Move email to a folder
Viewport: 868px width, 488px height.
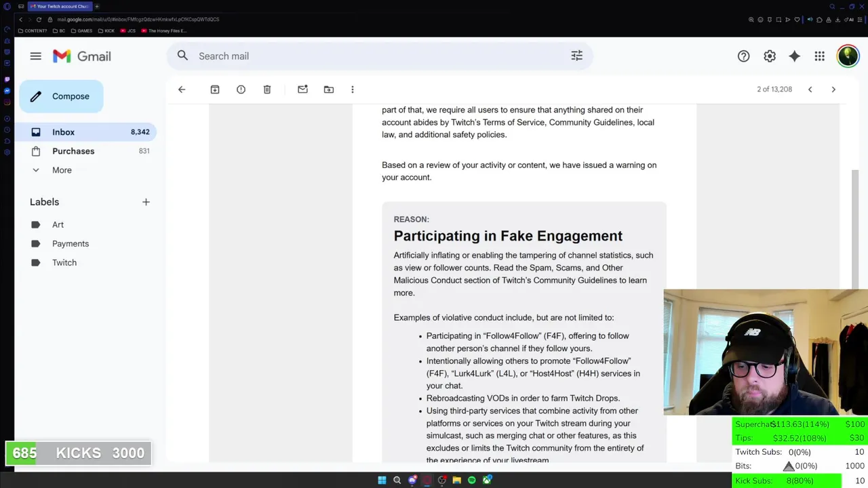point(328,89)
